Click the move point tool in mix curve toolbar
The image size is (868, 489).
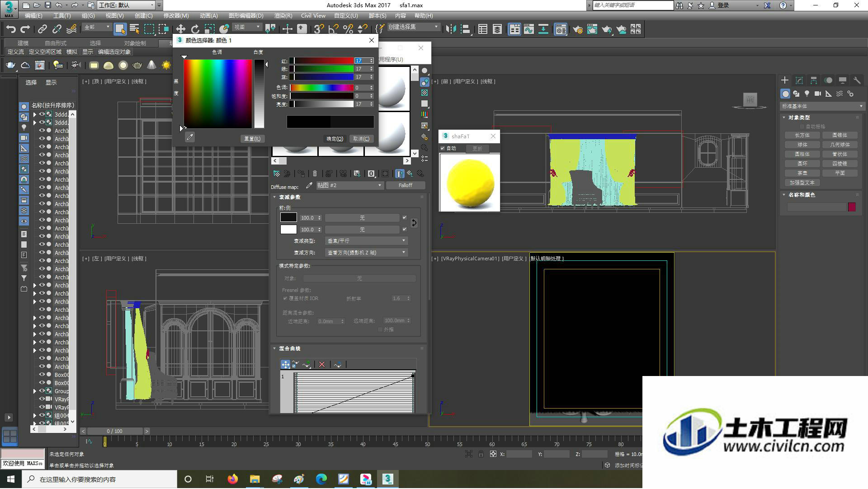click(285, 364)
